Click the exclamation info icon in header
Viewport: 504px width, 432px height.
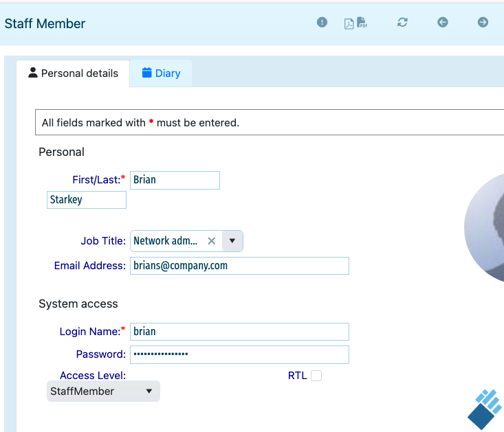tap(322, 22)
